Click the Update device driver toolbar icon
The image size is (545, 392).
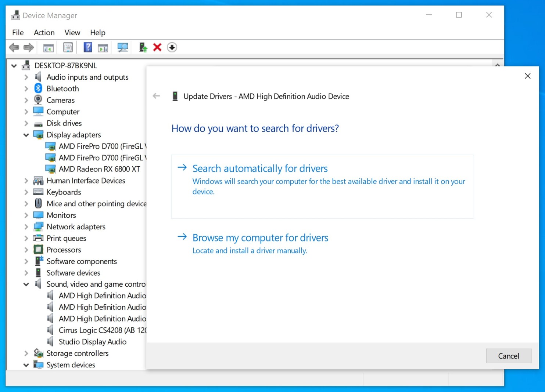(143, 47)
